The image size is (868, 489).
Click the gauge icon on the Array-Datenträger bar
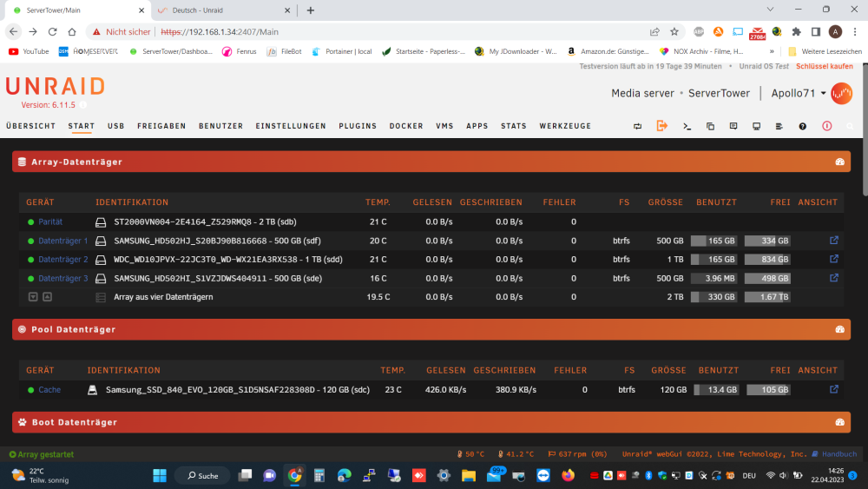pos(839,162)
